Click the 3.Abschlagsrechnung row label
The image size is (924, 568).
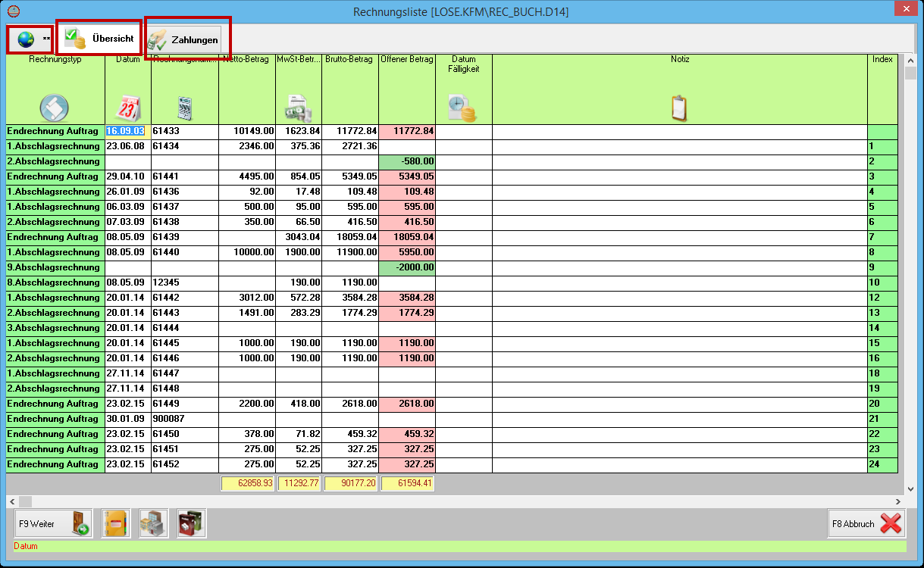[x=55, y=328]
